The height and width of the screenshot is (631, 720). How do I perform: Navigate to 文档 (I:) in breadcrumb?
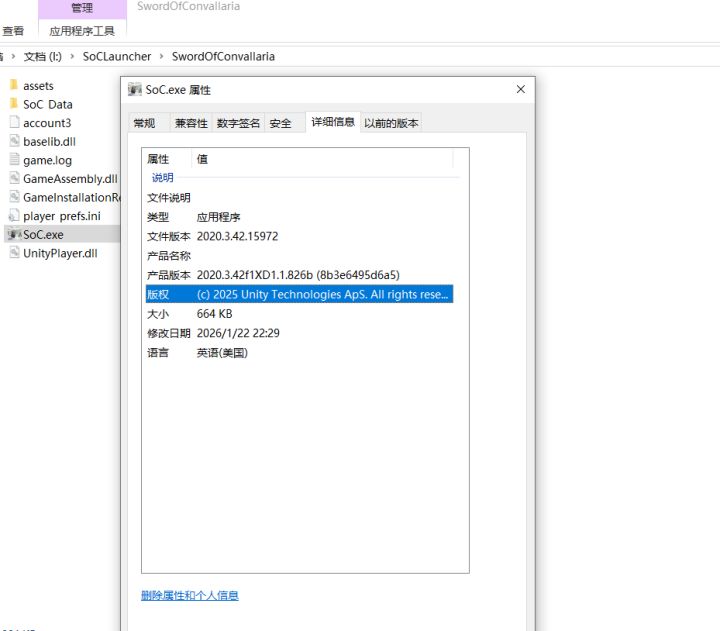point(43,56)
